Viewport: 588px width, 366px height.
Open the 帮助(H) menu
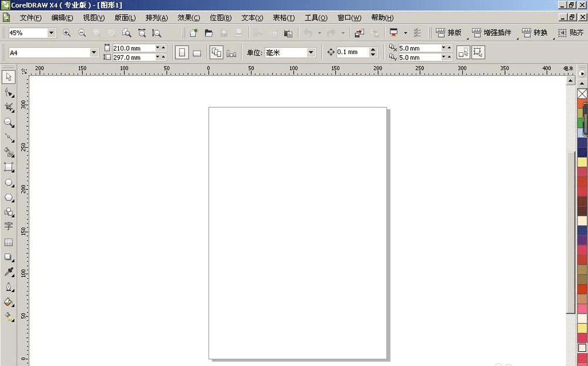[382, 18]
